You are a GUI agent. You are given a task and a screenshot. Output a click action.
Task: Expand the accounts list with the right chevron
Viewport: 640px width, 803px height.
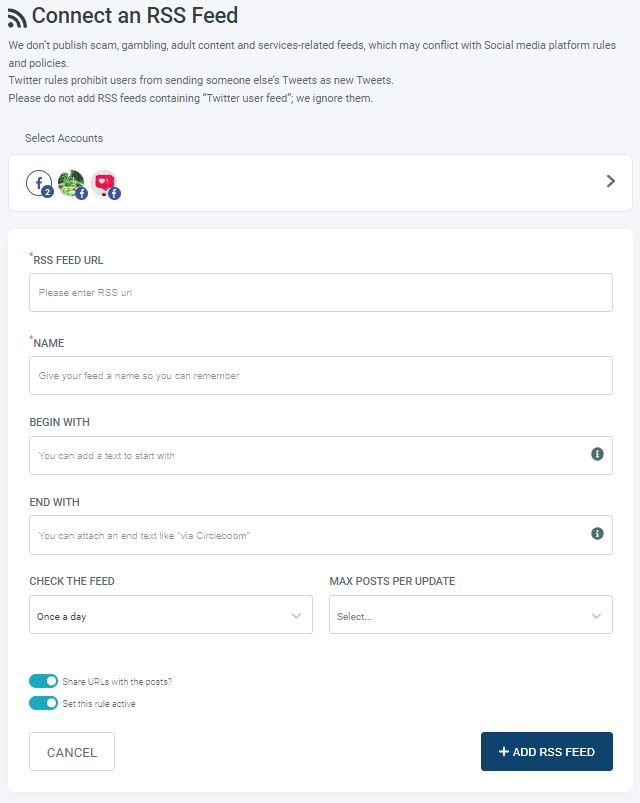pyautogui.click(x=609, y=181)
